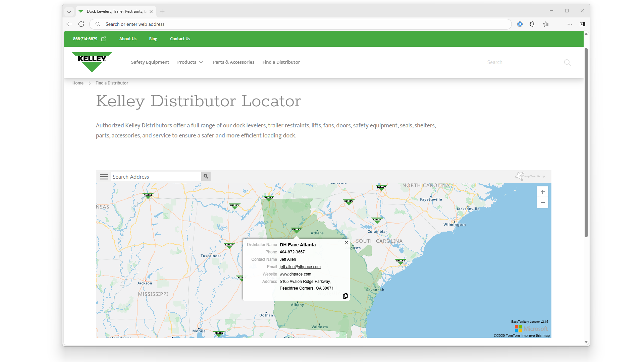Viewport: 644px width, 362px height.
Task: Go to the Kelley logo homepage
Action: coord(92,62)
